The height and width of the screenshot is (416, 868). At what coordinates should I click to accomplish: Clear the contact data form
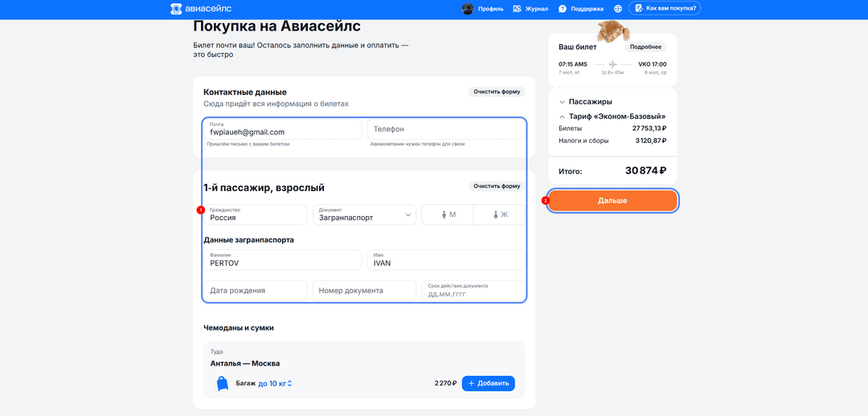(497, 92)
